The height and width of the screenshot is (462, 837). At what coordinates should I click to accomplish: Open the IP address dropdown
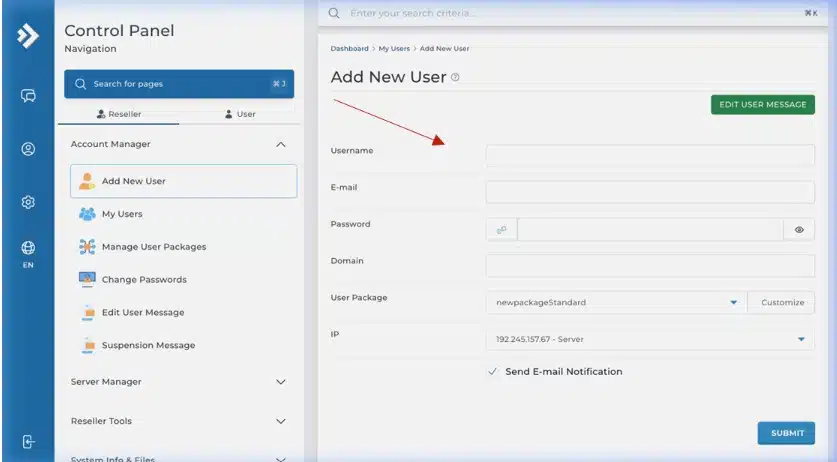pyautogui.click(x=650, y=339)
